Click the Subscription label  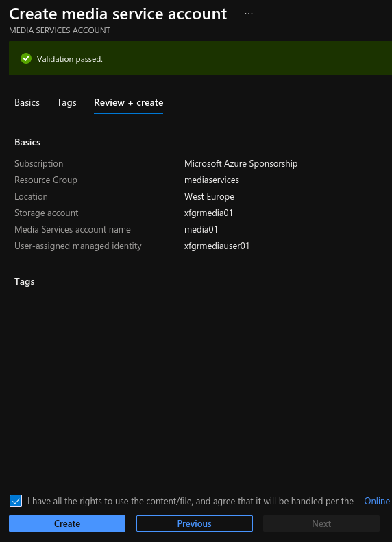[38, 163]
